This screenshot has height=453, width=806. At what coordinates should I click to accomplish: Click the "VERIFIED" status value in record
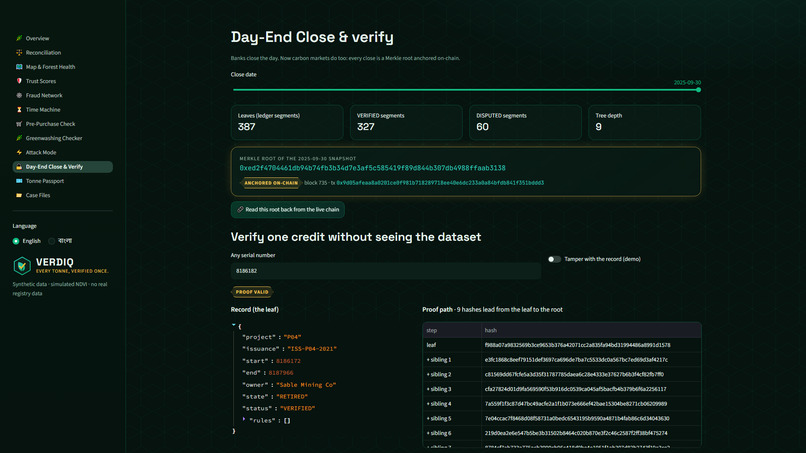point(298,408)
